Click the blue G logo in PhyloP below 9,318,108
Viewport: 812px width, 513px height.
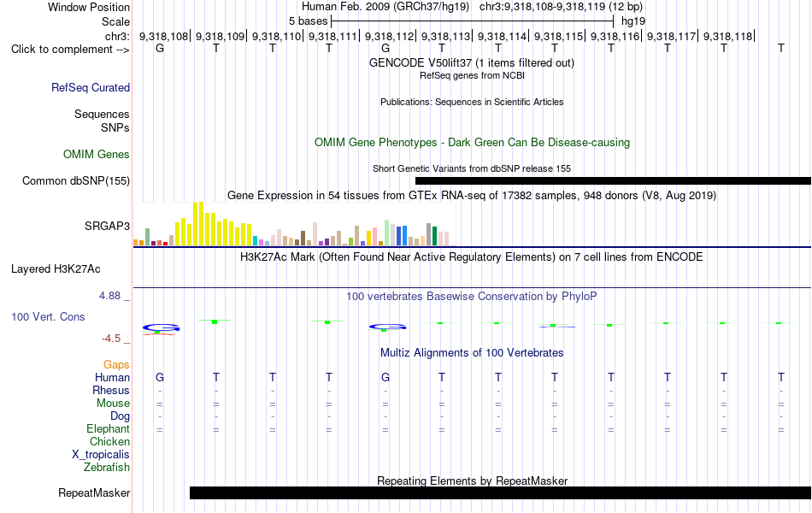pos(161,327)
